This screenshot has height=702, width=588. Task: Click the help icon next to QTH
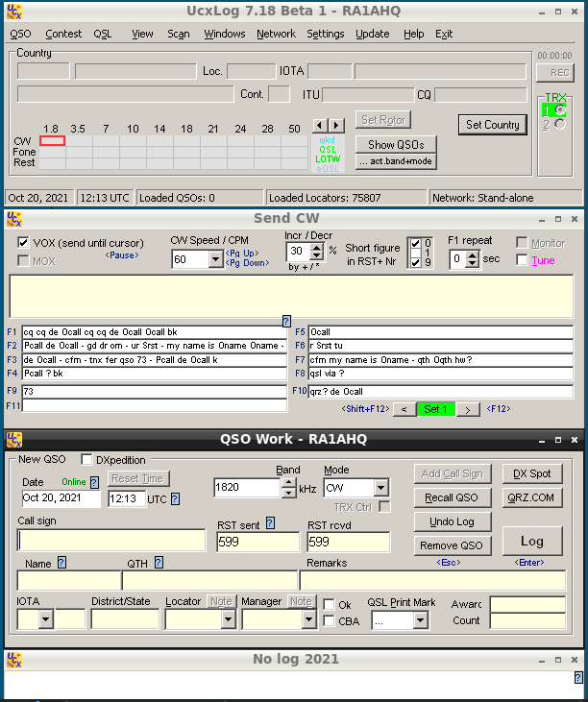[159, 563]
